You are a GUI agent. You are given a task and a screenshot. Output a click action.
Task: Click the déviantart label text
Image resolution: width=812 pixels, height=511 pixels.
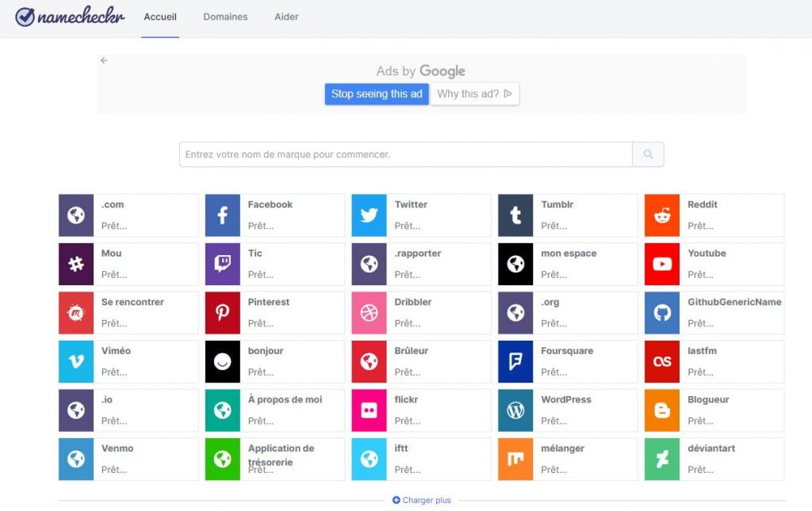click(711, 448)
